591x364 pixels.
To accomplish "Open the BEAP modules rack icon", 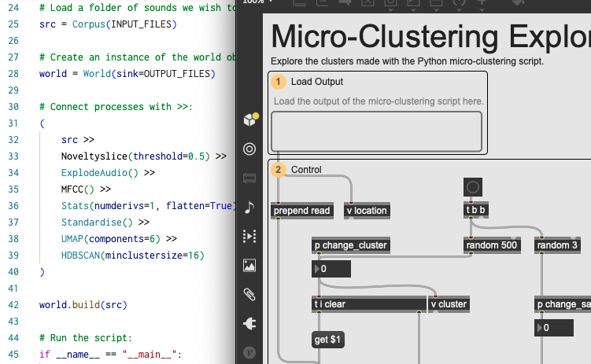I will tap(249, 178).
